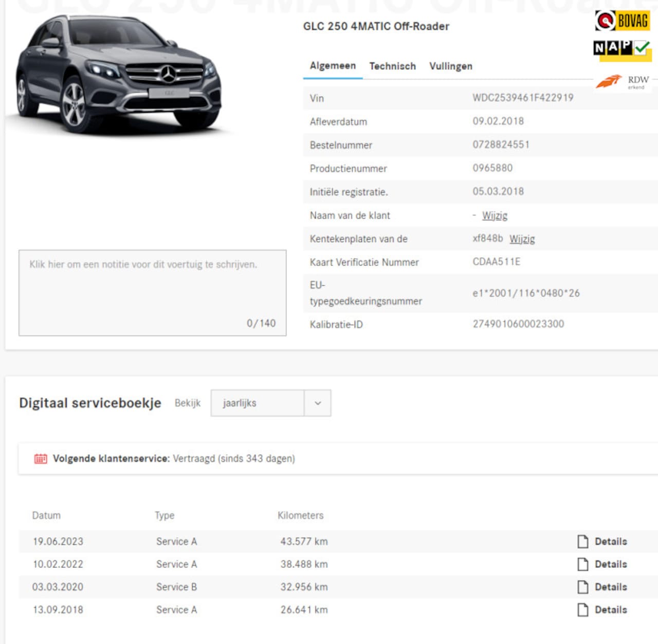Select Bestelnummer value 0728824551
This screenshot has height=644, width=658.
[501, 145]
